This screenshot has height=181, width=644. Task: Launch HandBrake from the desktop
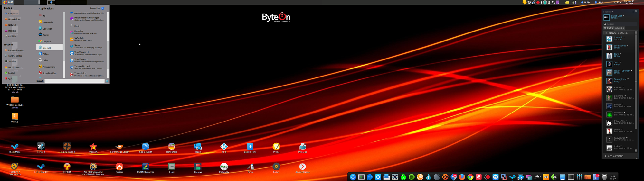(172, 147)
